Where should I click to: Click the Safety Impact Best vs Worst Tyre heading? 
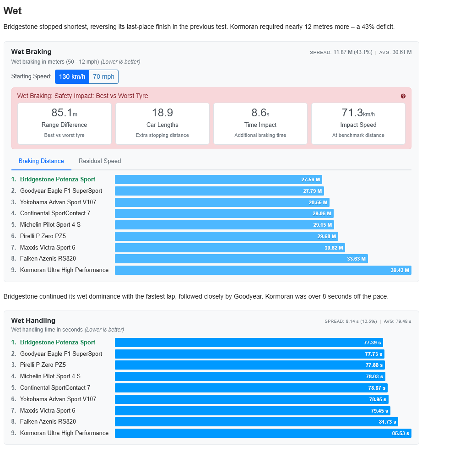(x=82, y=96)
